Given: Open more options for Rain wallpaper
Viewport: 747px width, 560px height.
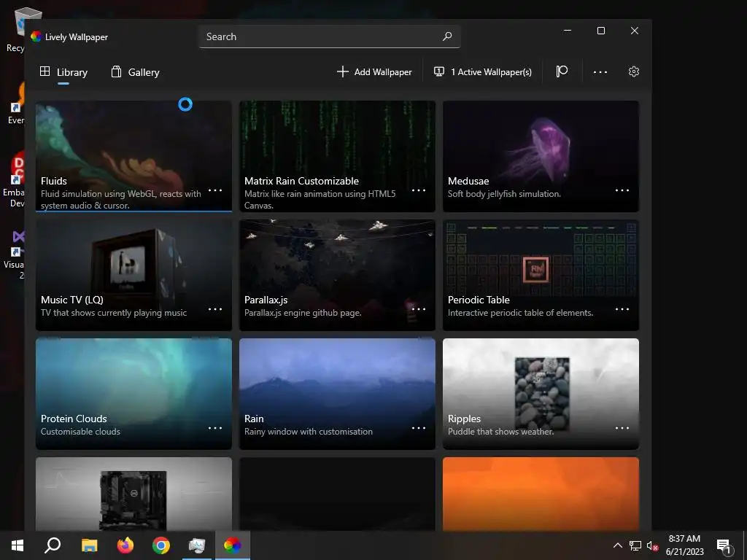Looking at the screenshot, I should click(x=419, y=427).
